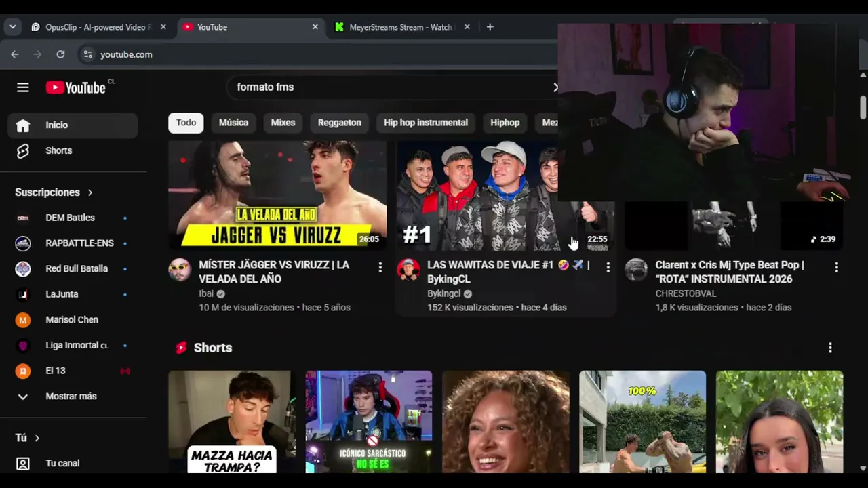Open the RAPBATTLE-ENS subscription

click(x=73, y=243)
